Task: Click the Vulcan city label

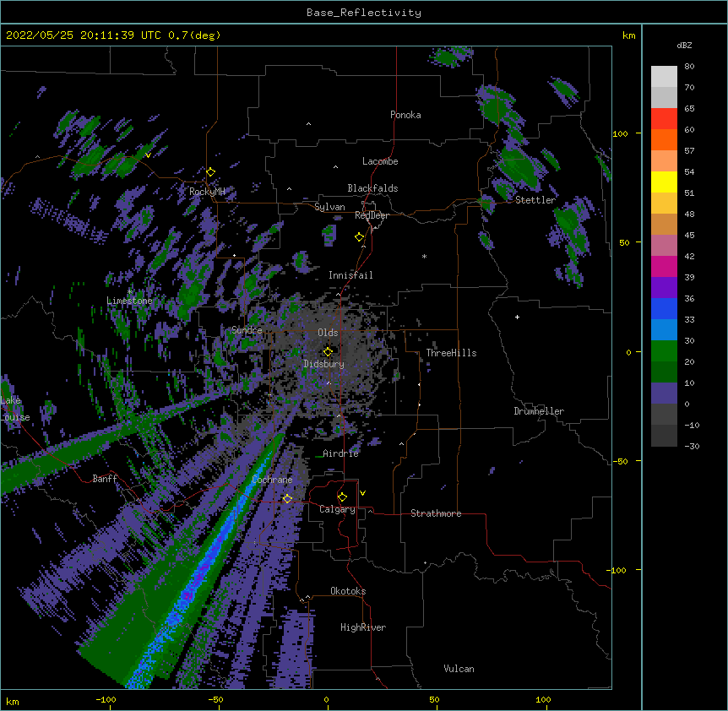Action: pyautogui.click(x=459, y=669)
